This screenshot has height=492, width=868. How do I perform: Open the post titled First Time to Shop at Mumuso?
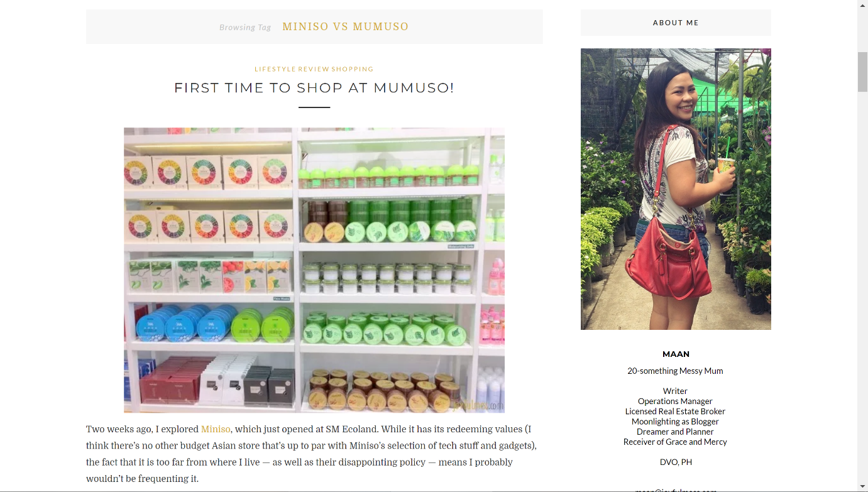[314, 88]
